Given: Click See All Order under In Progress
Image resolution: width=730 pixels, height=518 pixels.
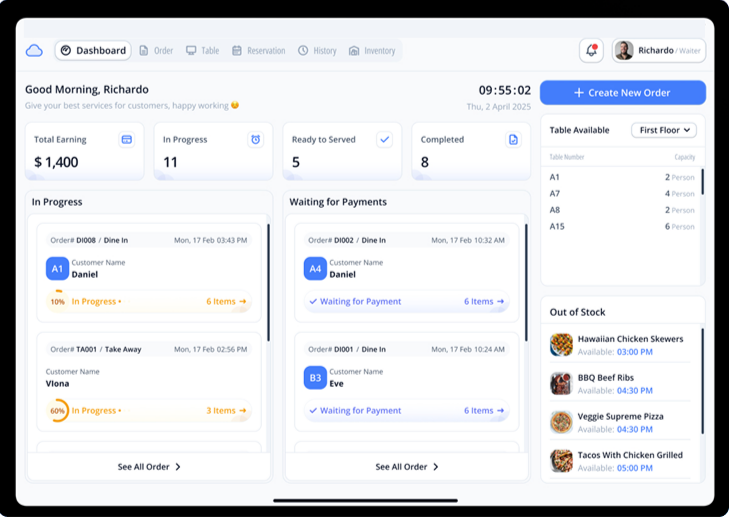Looking at the screenshot, I should pyautogui.click(x=149, y=467).
